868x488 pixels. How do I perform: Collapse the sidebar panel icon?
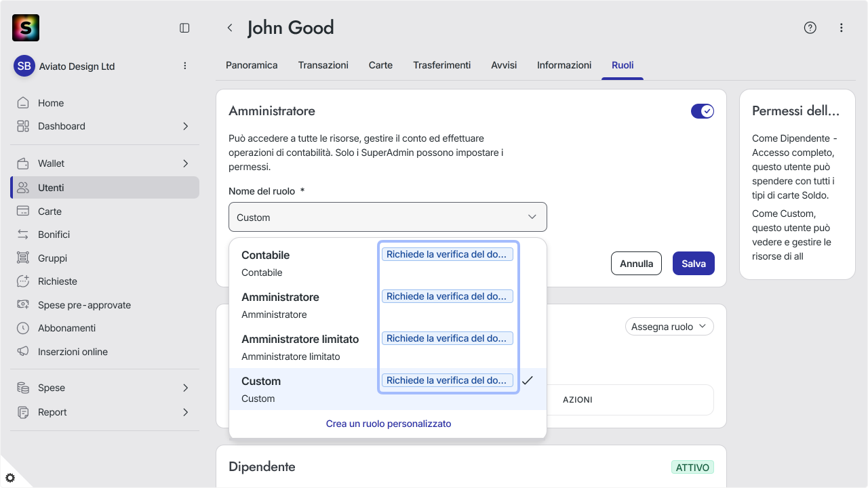tap(184, 28)
